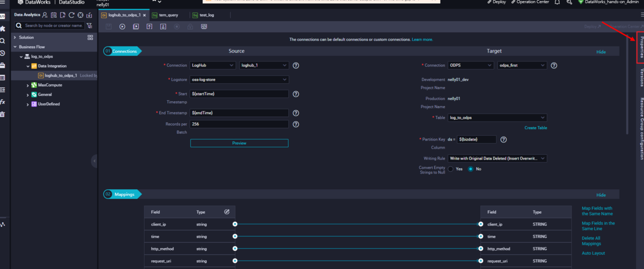Click the Create Table link
Screen dimensions: 644x269
[536, 128]
